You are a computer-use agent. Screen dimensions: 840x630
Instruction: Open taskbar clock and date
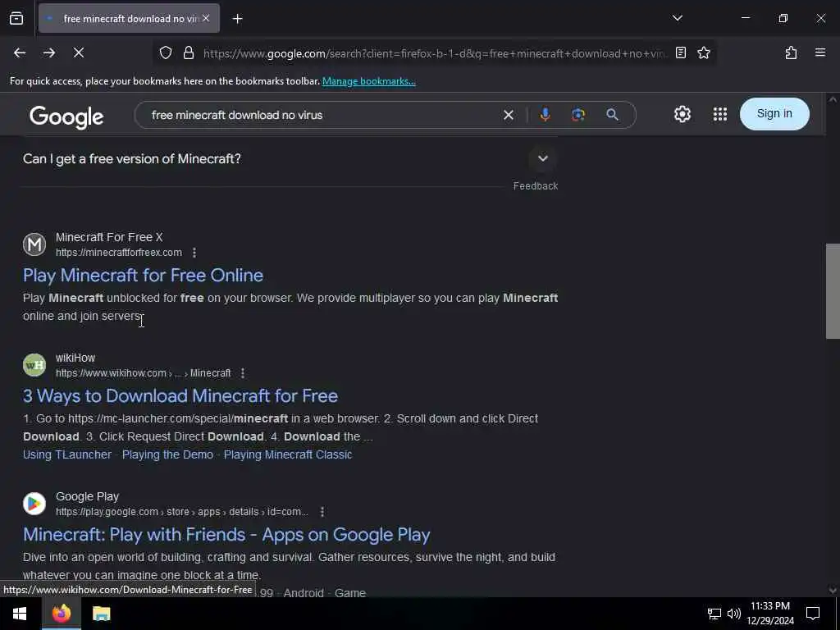770,614
